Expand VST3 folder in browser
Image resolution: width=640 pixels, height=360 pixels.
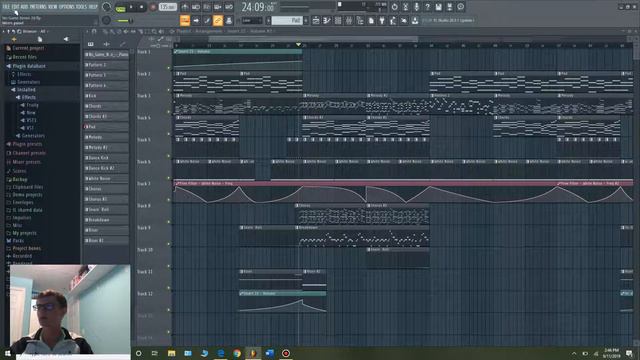pyautogui.click(x=31, y=120)
